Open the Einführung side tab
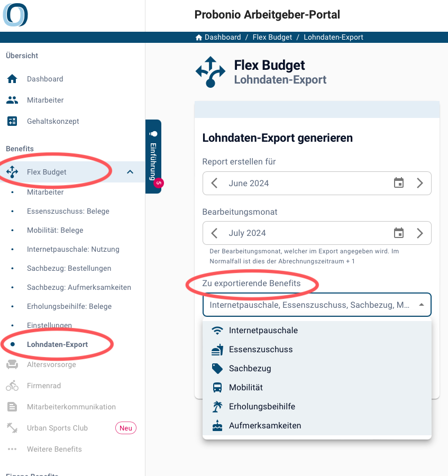The image size is (448, 476). [153, 157]
